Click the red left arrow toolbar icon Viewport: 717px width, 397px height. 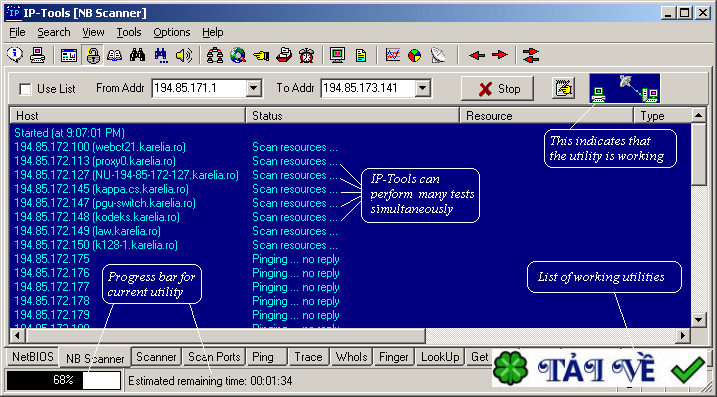(477, 55)
